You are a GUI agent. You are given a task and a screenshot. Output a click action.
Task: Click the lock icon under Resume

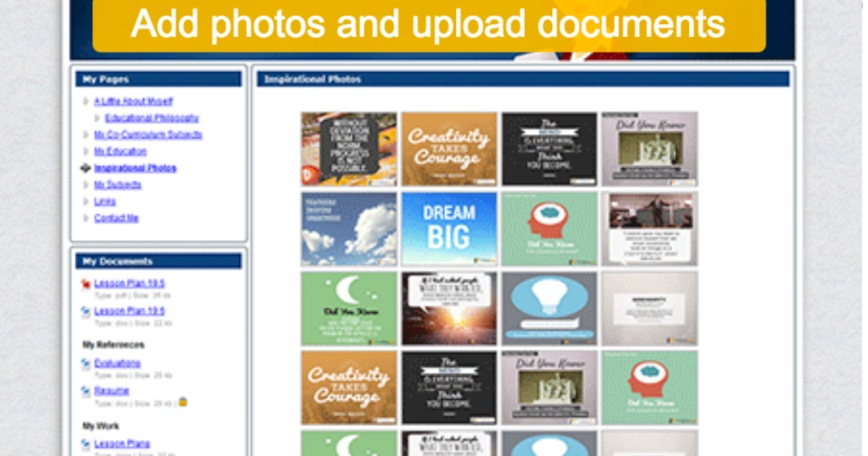(183, 402)
